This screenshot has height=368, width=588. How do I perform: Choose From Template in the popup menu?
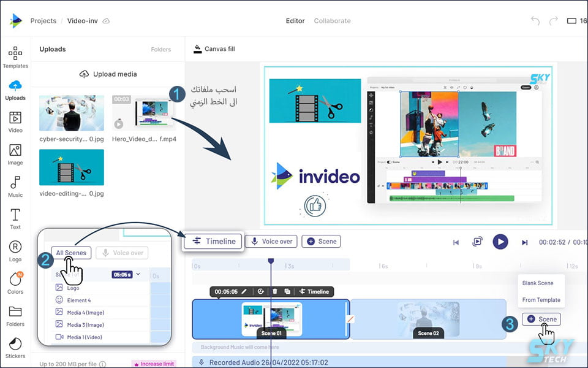pyautogui.click(x=541, y=300)
